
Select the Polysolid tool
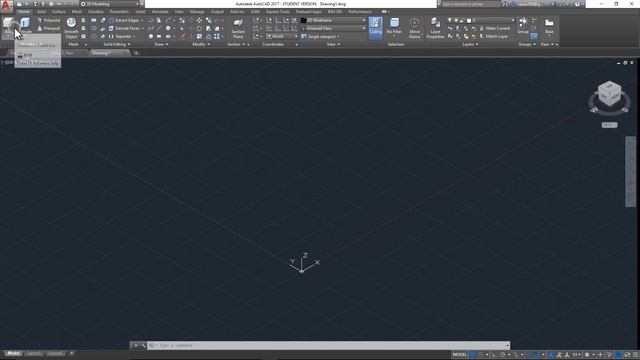coord(49,20)
